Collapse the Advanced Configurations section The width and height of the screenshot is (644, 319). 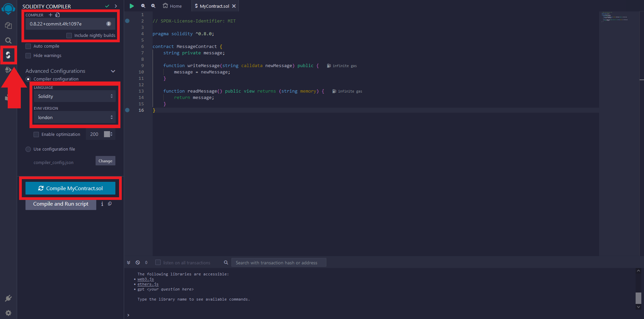(x=113, y=71)
